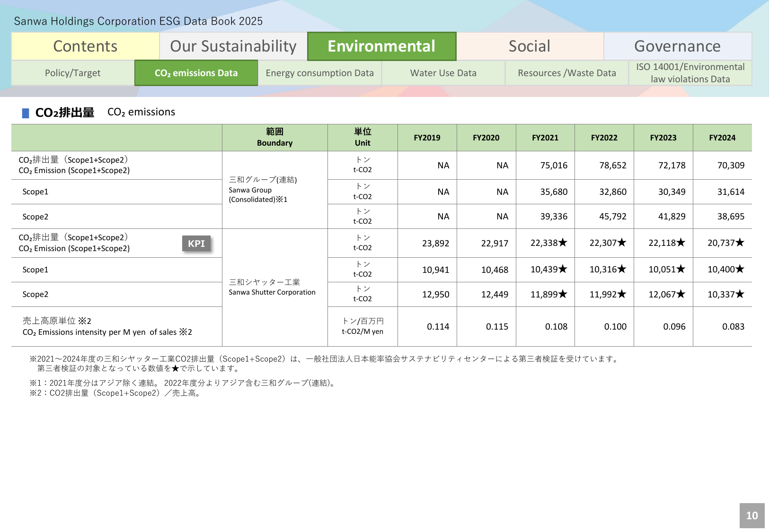769x532 pixels.
Task: Open ISO 14001/Environmental law violations Data
Action: [690, 73]
